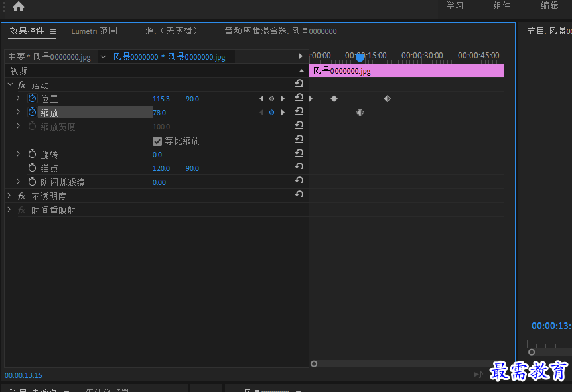Add or remove 位置 keyframe
Image resolution: width=572 pixels, height=392 pixels.
click(x=271, y=98)
